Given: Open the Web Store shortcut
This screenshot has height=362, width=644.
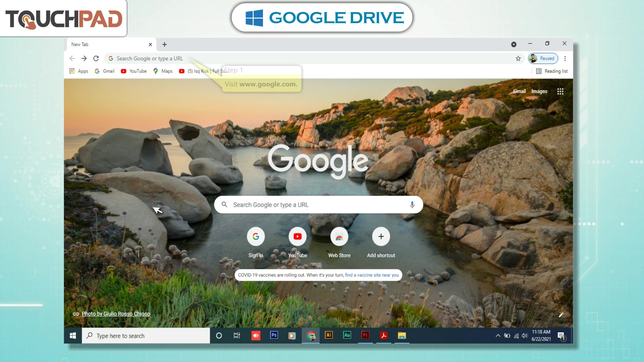Looking at the screenshot, I should (339, 242).
